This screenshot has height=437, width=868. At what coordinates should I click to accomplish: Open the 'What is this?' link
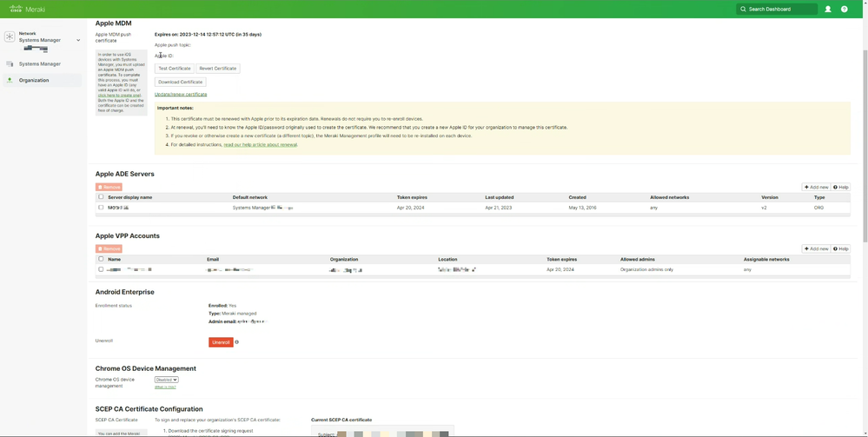165,387
